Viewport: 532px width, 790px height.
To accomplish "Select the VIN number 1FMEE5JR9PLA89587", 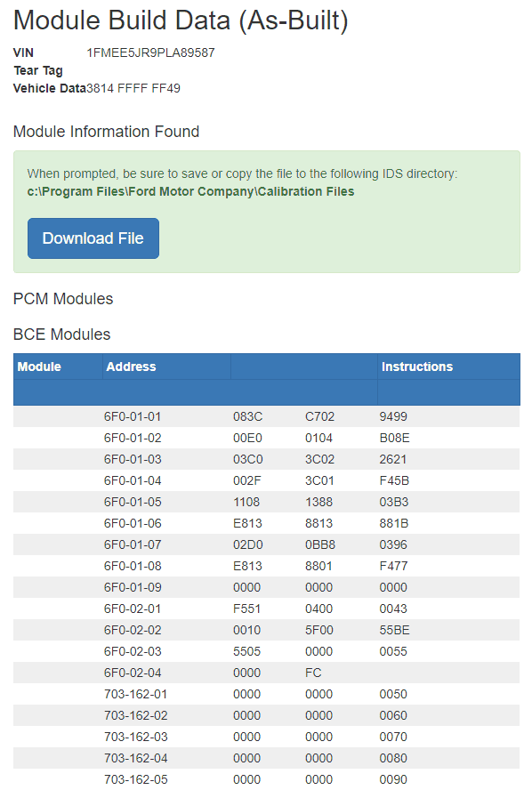I will [150, 52].
